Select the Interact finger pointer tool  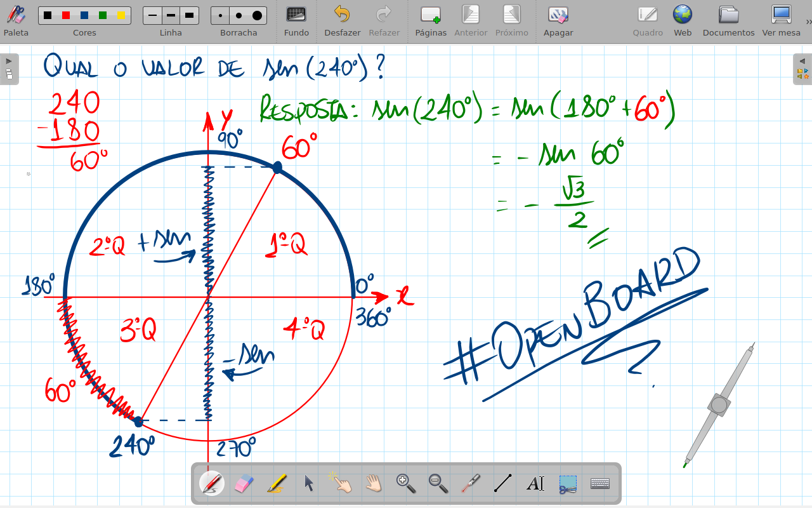[341, 483]
